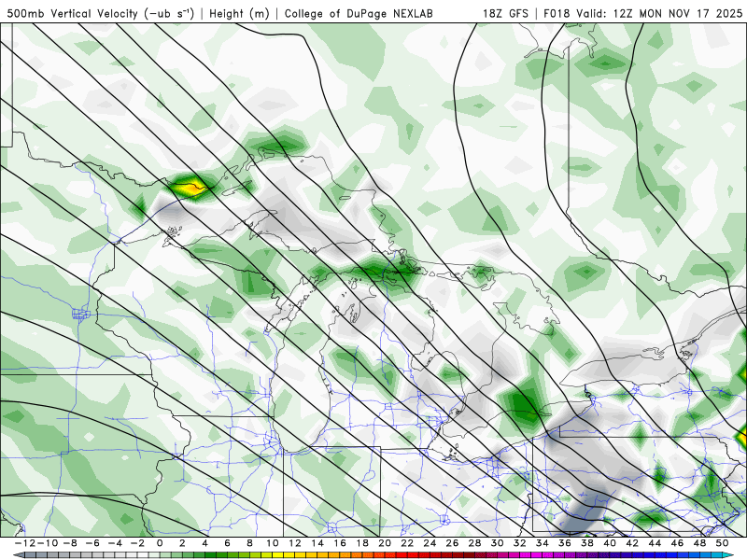Click the colorbar label '46'
747x560 pixels.
(678, 543)
